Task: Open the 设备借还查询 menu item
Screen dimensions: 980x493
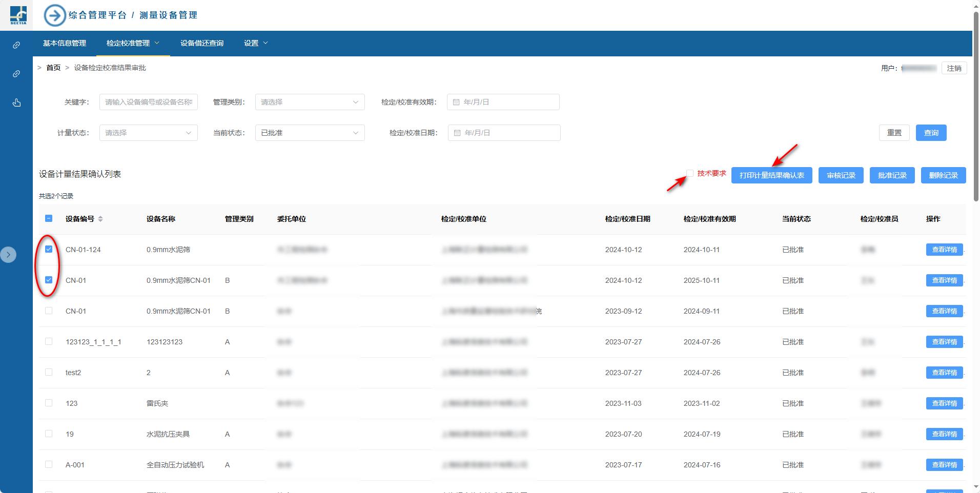Action: tap(202, 43)
